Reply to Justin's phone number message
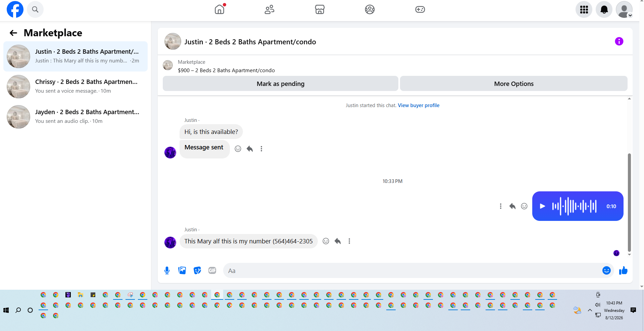 click(x=338, y=241)
